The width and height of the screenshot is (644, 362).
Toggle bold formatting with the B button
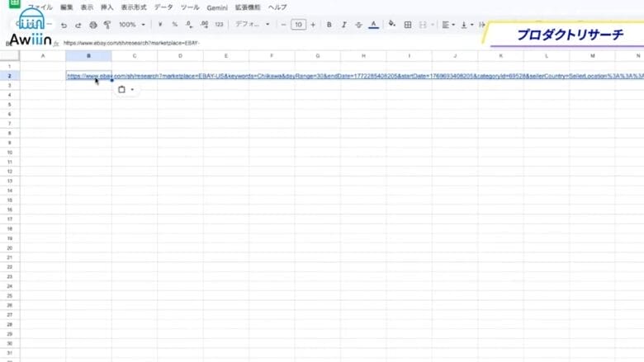pyautogui.click(x=329, y=25)
